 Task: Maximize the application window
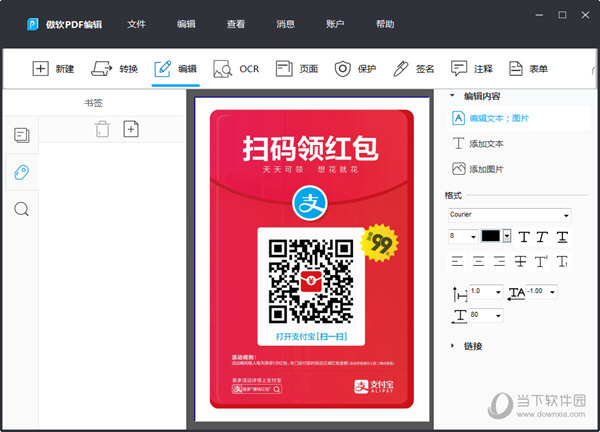point(562,15)
